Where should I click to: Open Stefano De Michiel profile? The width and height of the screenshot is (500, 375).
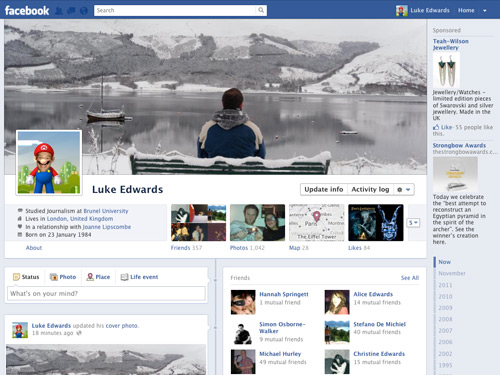379,324
